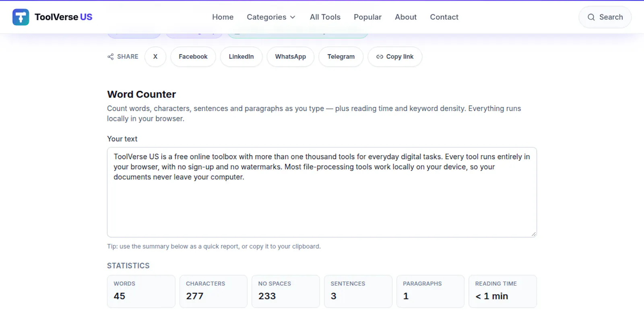This screenshot has width=644, height=313.
Task: Expand the Categories dropdown chevron
Action: [293, 17]
